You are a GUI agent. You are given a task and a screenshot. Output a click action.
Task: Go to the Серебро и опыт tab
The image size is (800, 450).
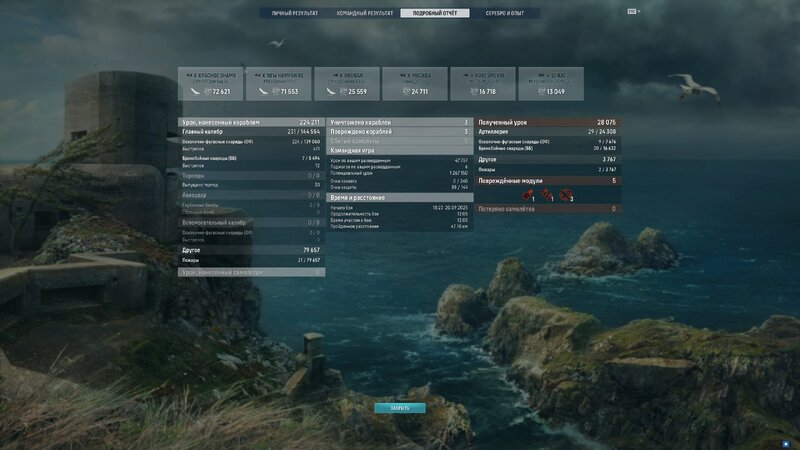click(505, 13)
